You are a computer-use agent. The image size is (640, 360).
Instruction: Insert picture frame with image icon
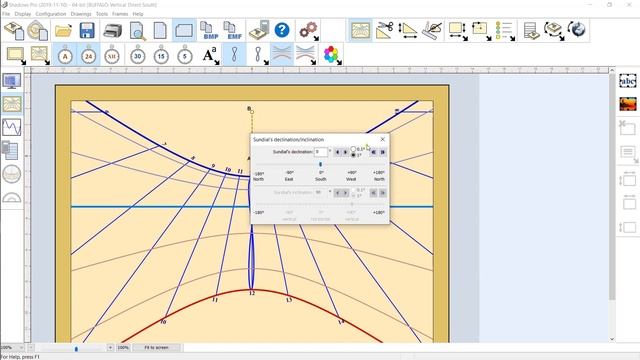click(x=628, y=104)
